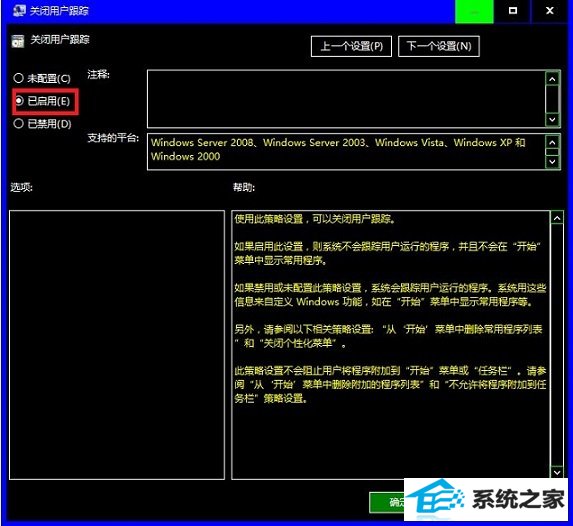Screen dimensions: 573x526
Task: Maximize the 关闭用户跟踪 window
Action: click(513, 11)
